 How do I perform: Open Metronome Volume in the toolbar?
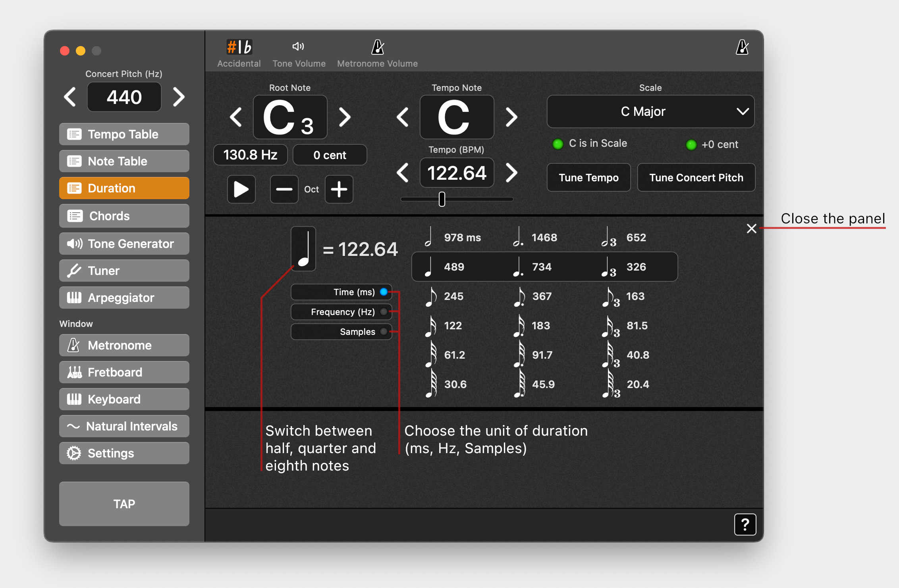coord(377,53)
